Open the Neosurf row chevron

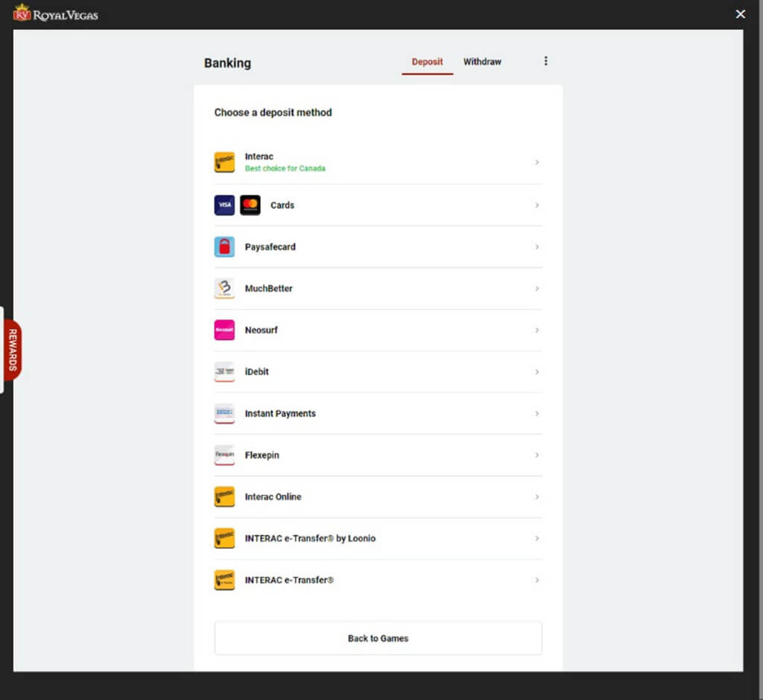(x=536, y=330)
